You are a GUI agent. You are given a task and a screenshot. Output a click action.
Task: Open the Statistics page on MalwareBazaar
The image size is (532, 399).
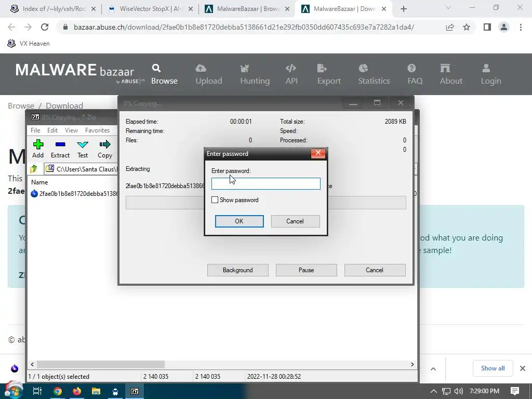(374, 74)
